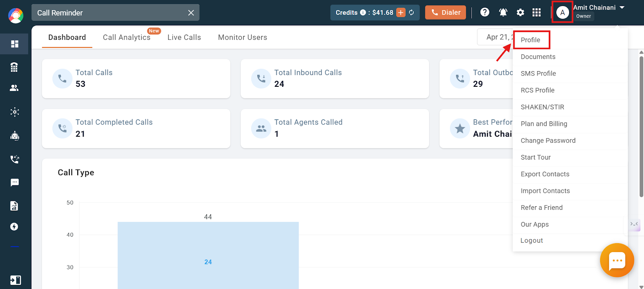
Task: Open the lightning bolt icon in sidebar
Action: (14, 227)
